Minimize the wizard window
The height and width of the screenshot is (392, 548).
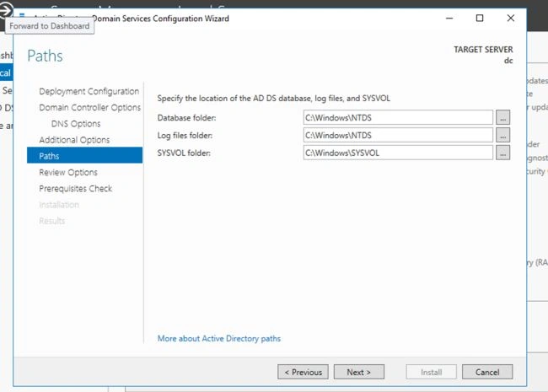click(449, 19)
